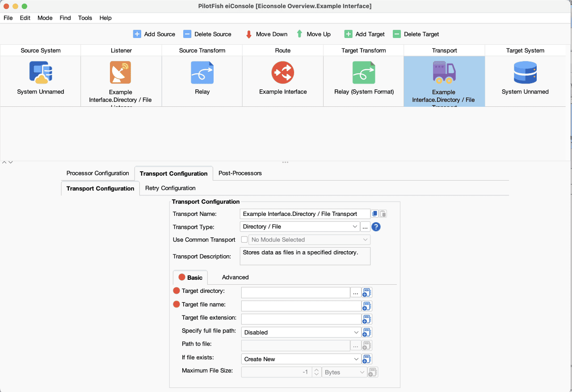Image resolution: width=572 pixels, height=392 pixels.
Task: Click the expression icon for Specify full file path
Action: 366,333
